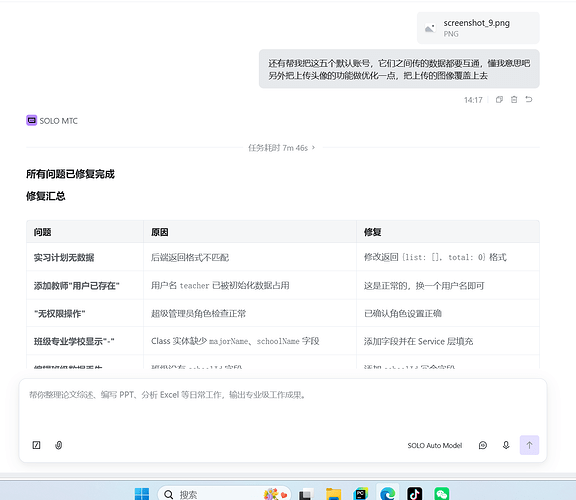Screen dimensions: 576x500
Task: Click the taskbar search box
Action: coord(224,494)
